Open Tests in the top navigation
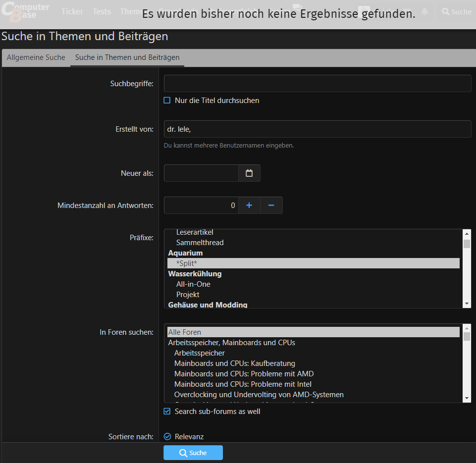 click(102, 11)
